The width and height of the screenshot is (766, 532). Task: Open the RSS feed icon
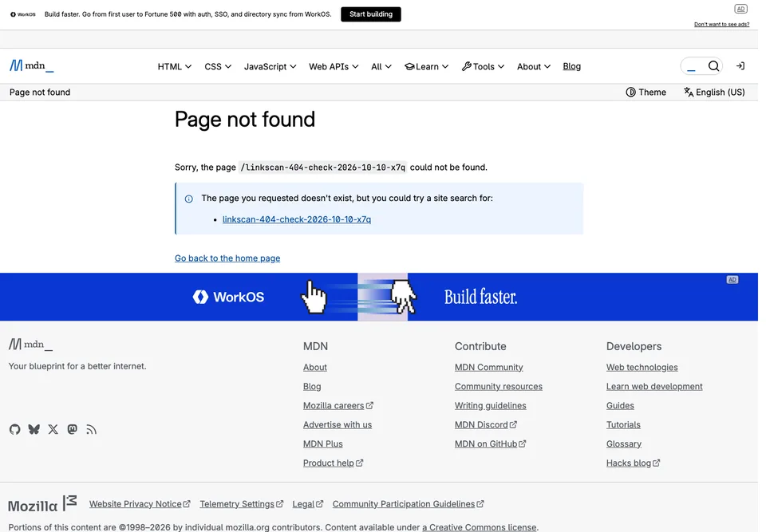click(x=91, y=429)
